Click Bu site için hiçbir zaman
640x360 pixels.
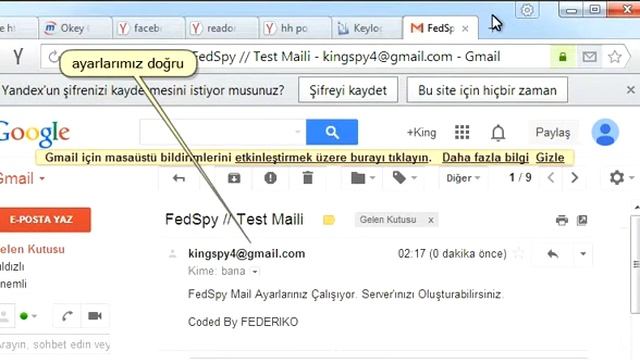tap(487, 90)
